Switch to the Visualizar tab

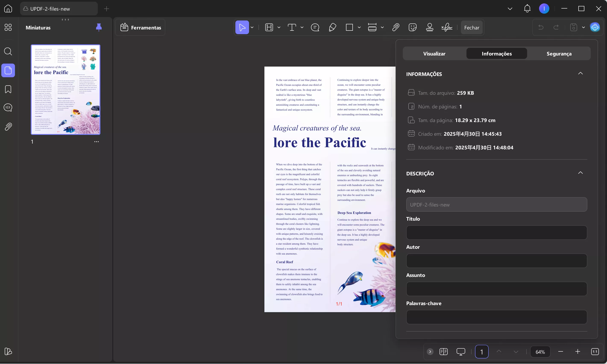[x=434, y=54]
